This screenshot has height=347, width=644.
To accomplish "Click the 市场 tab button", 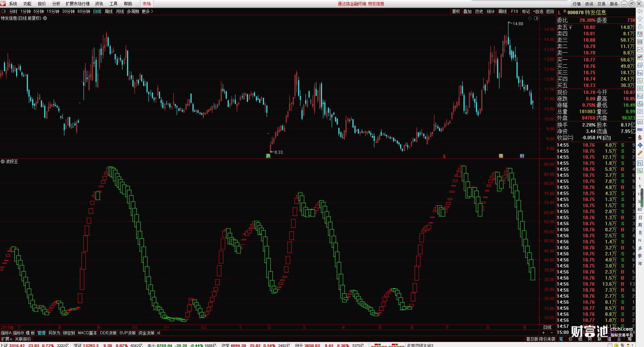I will click(x=147, y=4).
